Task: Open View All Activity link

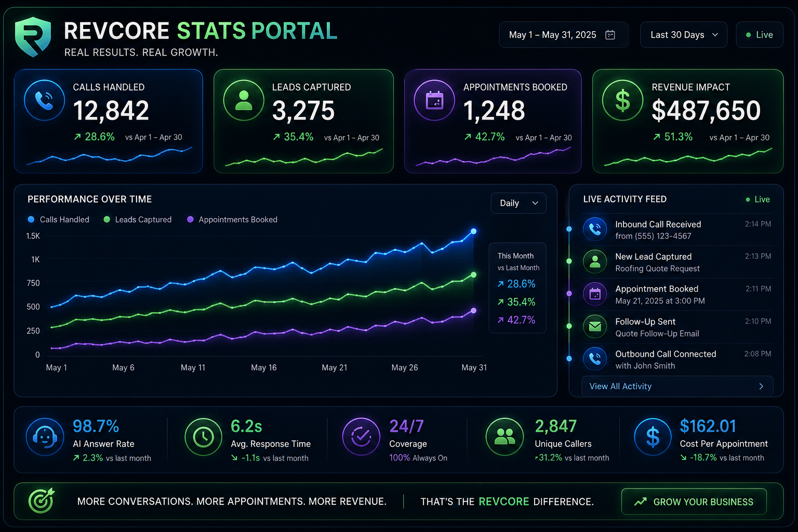Action: pos(677,387)
